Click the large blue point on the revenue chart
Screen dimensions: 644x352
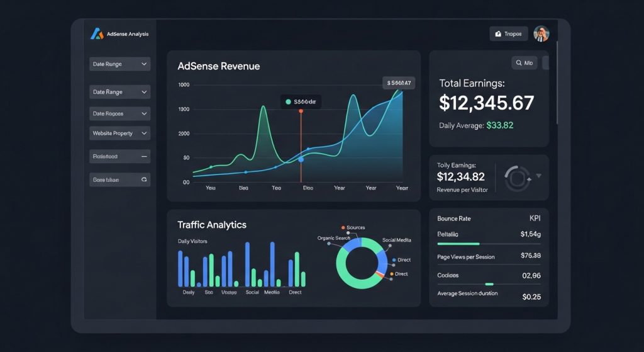301,159
